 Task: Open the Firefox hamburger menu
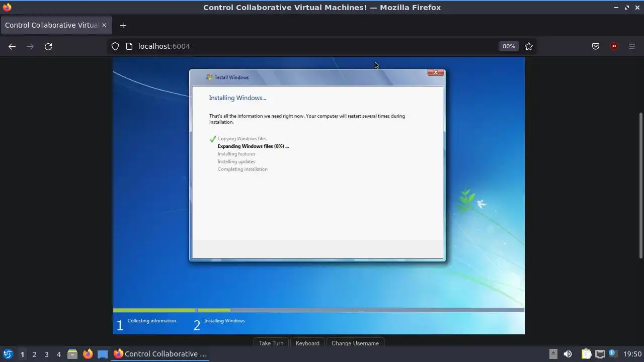click(x=632, y=46)
